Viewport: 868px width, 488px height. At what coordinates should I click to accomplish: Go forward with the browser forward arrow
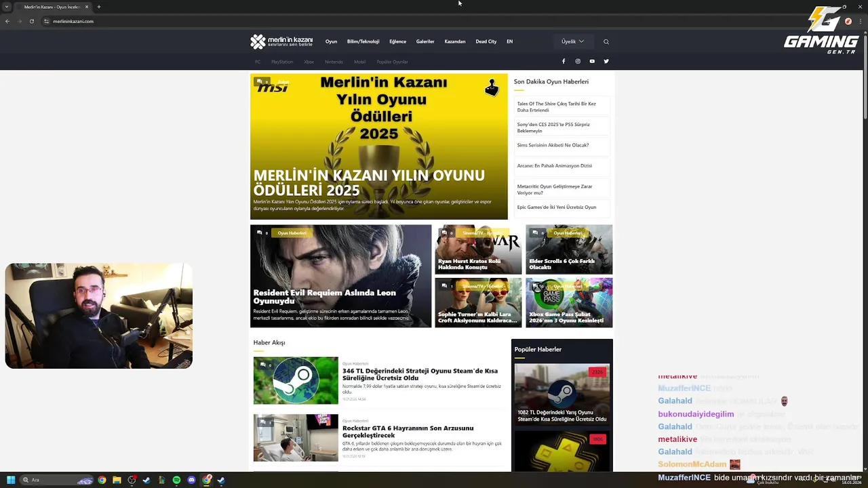19,21
